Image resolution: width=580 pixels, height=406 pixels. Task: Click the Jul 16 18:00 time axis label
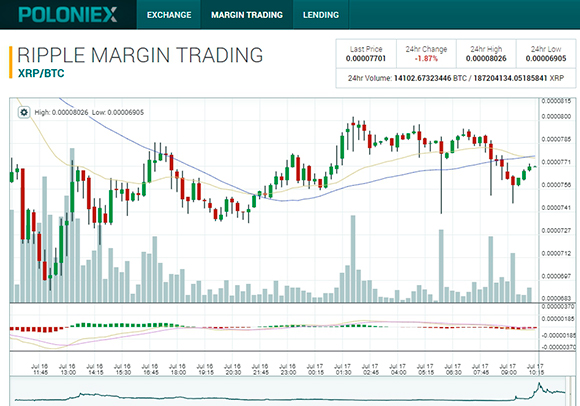177,369
